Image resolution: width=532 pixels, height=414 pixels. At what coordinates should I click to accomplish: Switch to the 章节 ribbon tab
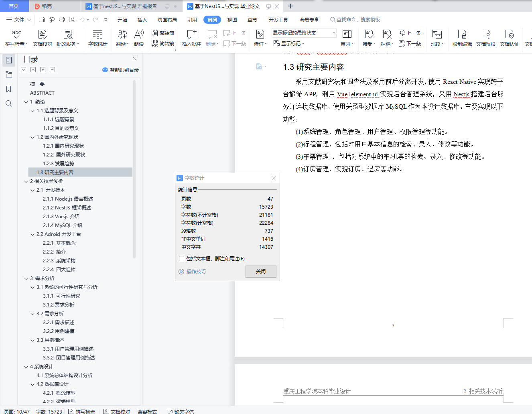tap(252, 20)
